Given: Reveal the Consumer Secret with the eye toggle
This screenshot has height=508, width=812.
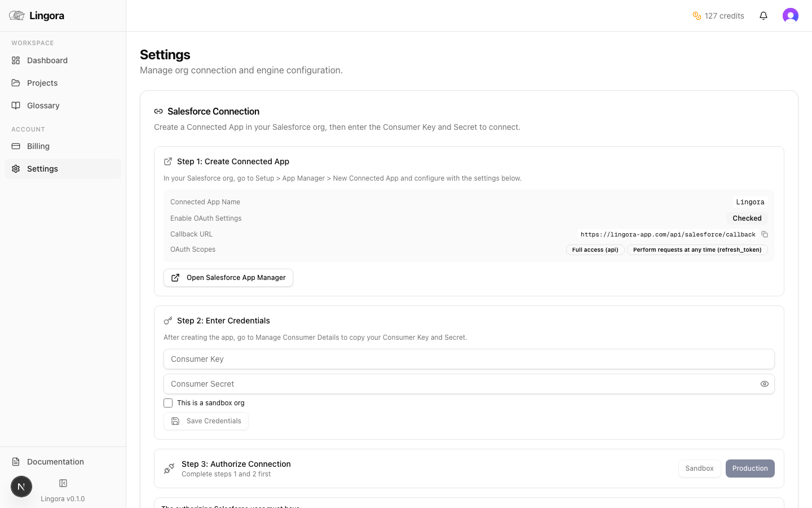Looking at the screenshot, I should (765, 384).
